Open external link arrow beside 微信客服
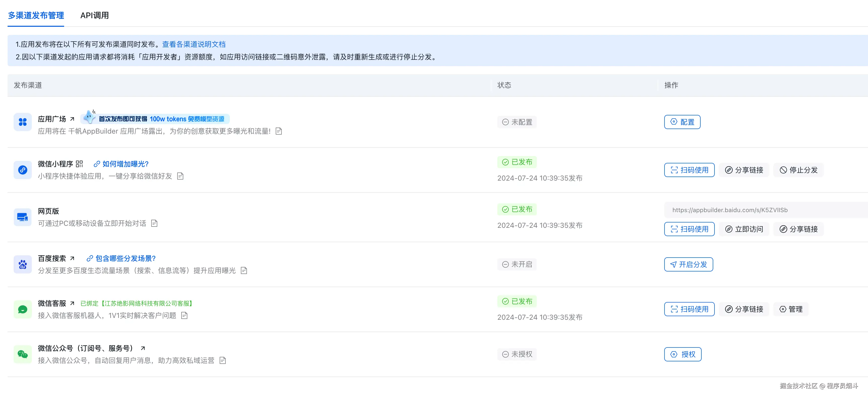The image size is (868, 399). click(x=72, y=303)
